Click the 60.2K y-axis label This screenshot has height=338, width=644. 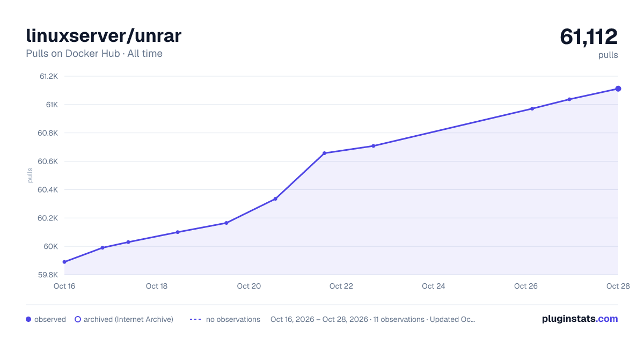click(x=48, y=218)
